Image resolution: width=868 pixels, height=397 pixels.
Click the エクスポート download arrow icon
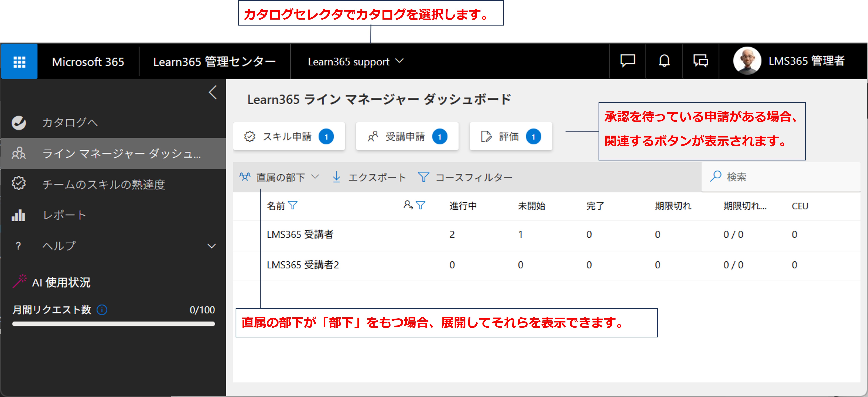(x=336, y=177)
